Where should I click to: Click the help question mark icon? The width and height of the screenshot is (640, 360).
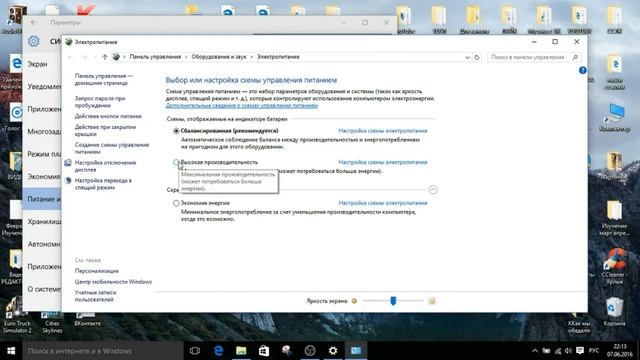coord(582,70)
